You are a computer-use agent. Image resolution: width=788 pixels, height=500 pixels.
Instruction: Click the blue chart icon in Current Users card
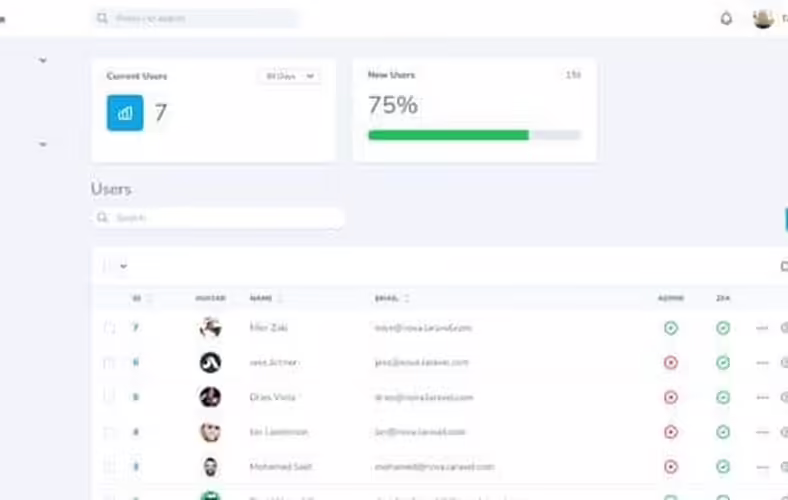click(125, 113)
